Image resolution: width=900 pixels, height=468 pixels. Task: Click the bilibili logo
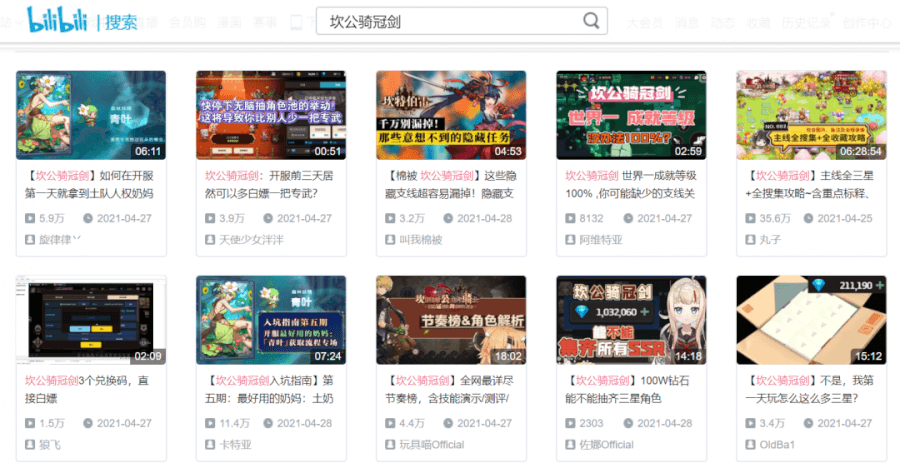60,21
